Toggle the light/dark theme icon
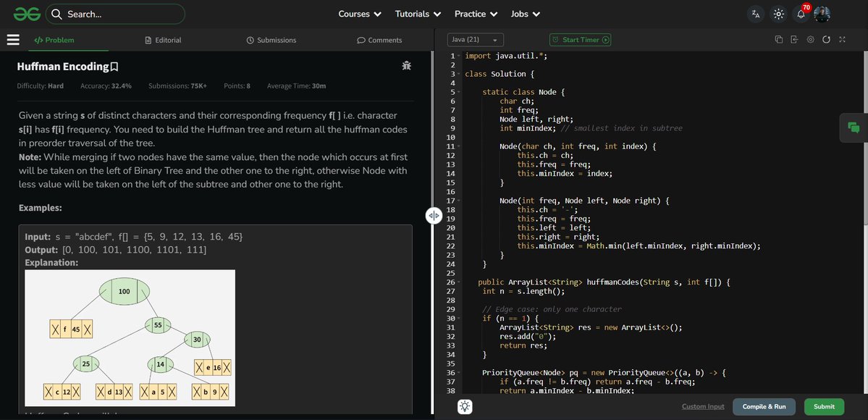The image size is (868, 420). coord(778,14)
